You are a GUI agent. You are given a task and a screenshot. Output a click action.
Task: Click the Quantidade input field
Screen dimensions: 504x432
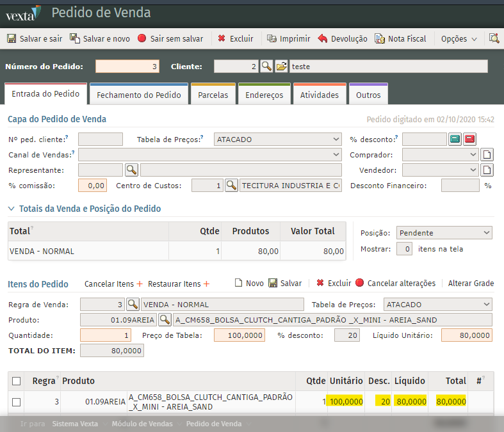(105, 335)
